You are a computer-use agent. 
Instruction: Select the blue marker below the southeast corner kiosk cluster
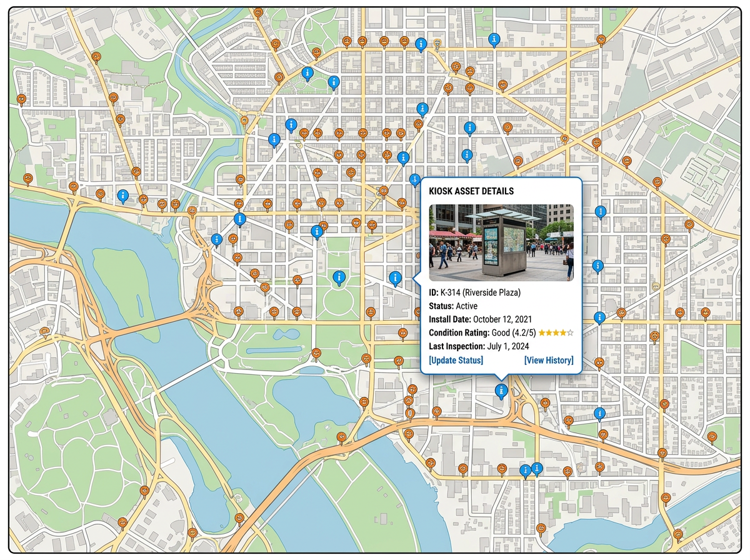[x=599, y=413]
